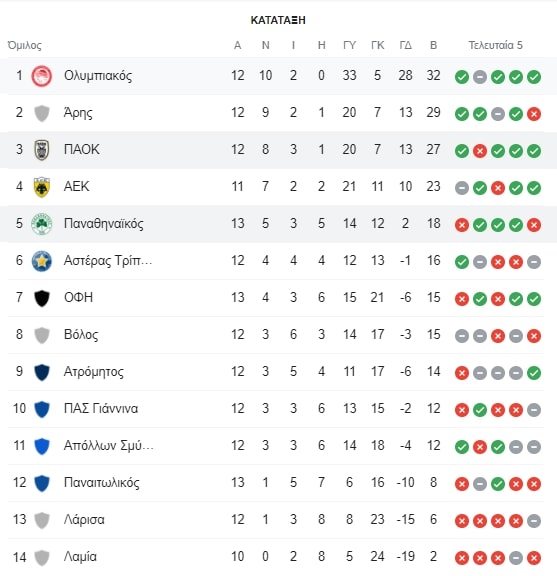This screenshot has height=576, width=557.
Task: Click the Τελευταία 5 column header
Action: pos(495,45)
